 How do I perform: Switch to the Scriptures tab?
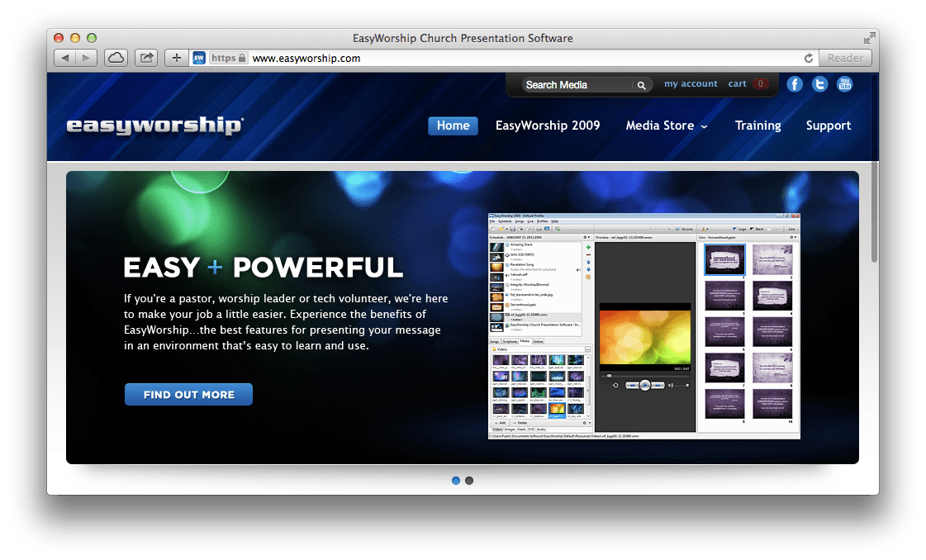[x=510, y=341]
